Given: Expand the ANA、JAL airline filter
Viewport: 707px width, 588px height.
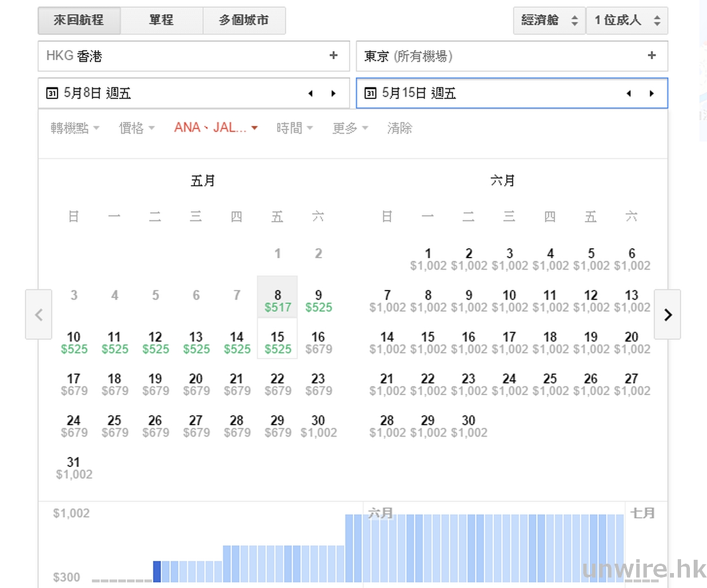Looking at the screenshot, I should (215, 128).
